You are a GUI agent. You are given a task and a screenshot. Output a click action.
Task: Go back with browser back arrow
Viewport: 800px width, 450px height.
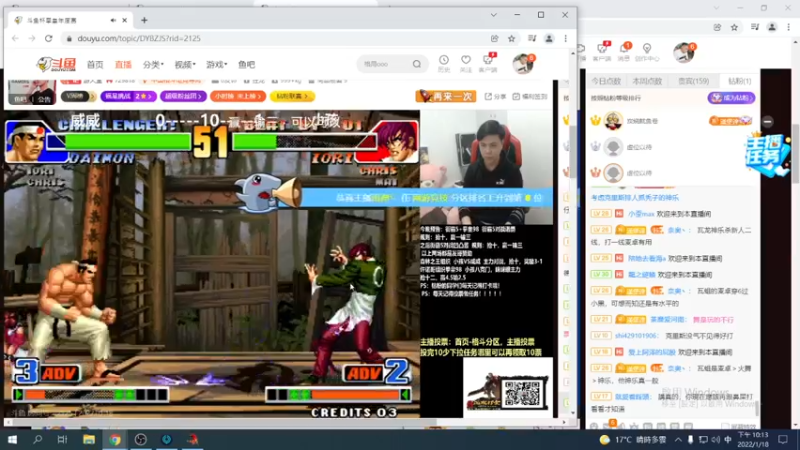(x=15, y=38)
